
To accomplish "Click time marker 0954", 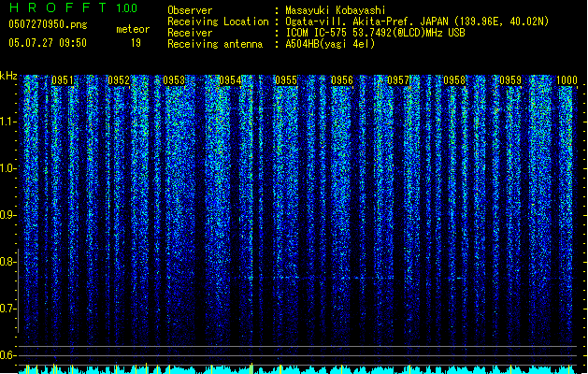I will coord(230,80).
